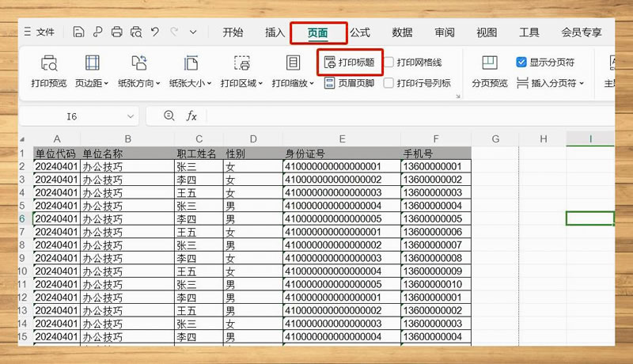Switch to the 审阅 tab

tap(445, 32)
